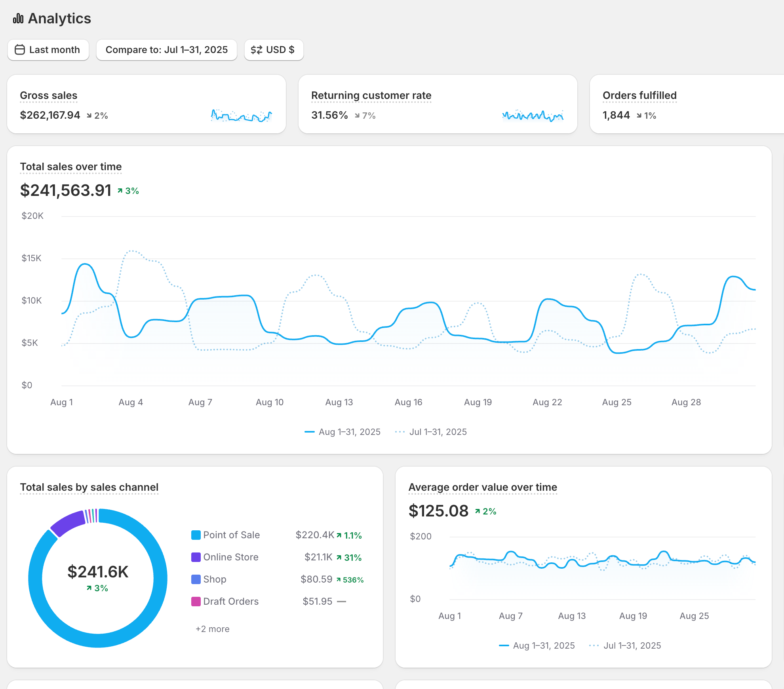Image resolution: width=784 pixels, height=689 pixels.
Task: Open the Last month date range dropdown
Action: tap(48, 50)
